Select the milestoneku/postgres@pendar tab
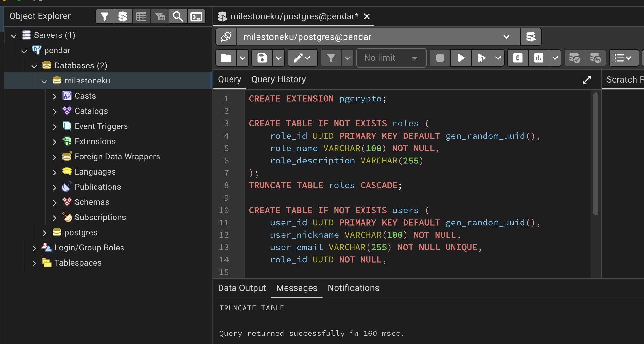The image size is (644, 344). (x=294, y=16)
